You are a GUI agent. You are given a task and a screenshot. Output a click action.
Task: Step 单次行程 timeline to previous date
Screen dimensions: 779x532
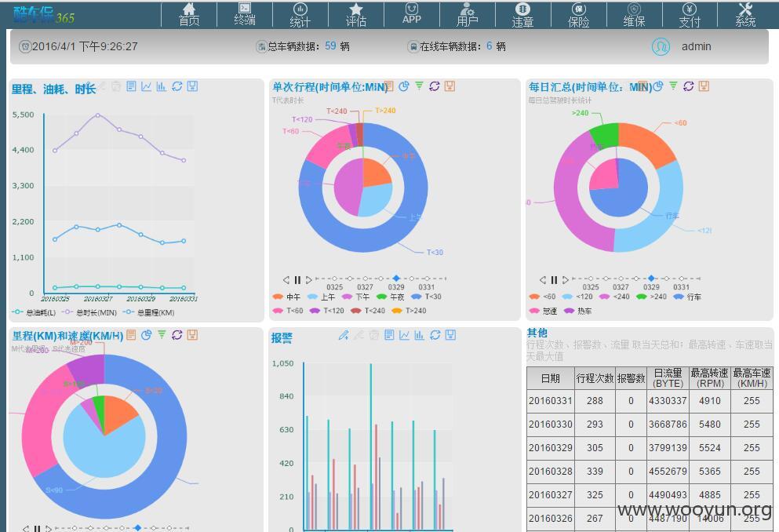[x=286, y=279]
